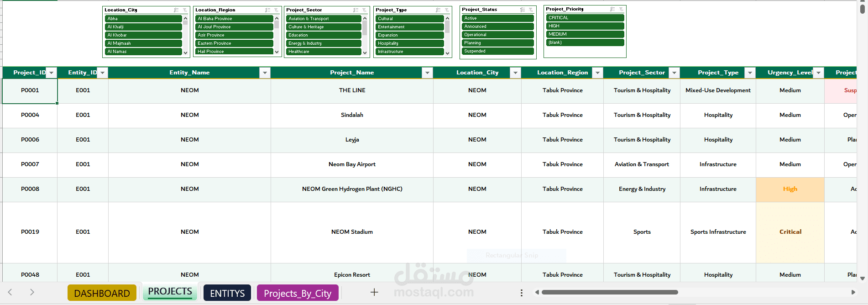Click the horizontal scrollbar right arrow
868x305 pixels.
pyautogui.click(x=853, y=292)
